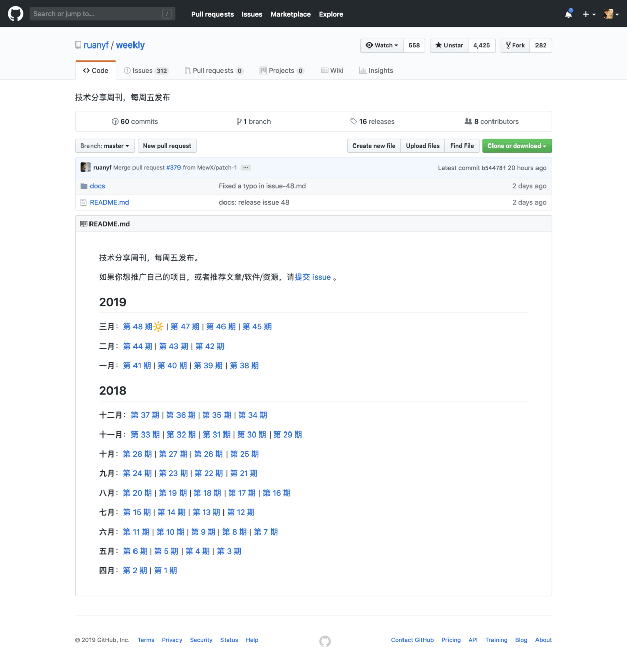Click New pull request button
The width and height of the screenshot is (627, 672).
coord(167,146)
